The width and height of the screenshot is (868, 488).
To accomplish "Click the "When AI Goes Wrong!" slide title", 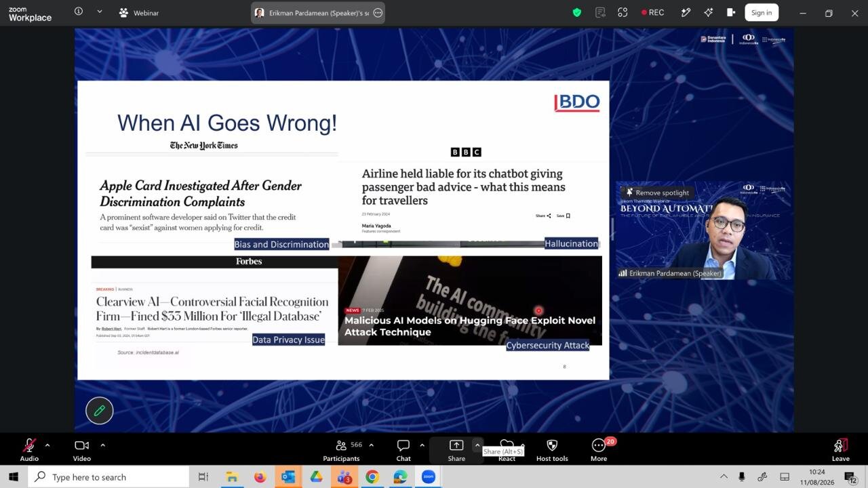I will pyautogui.click(x=227, y=123).
